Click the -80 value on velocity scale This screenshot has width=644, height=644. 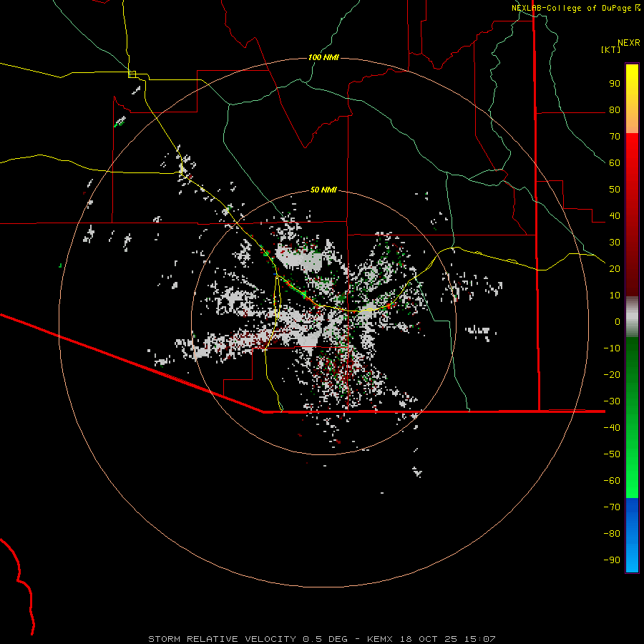point(612,534)
